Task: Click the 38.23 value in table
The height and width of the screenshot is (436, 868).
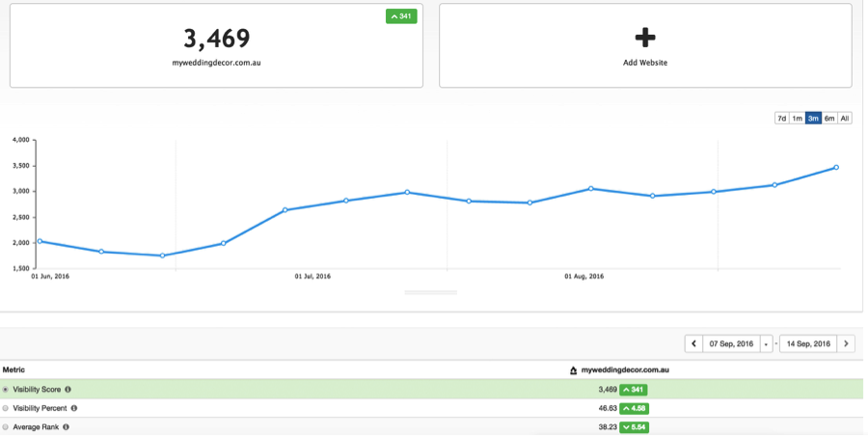Action: coord(608,427)
